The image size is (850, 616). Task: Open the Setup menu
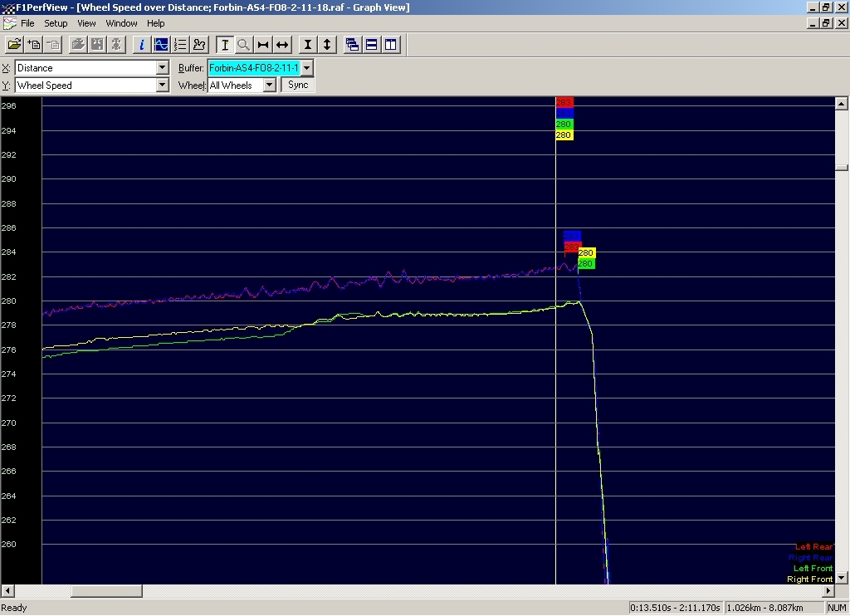(56, 23)
